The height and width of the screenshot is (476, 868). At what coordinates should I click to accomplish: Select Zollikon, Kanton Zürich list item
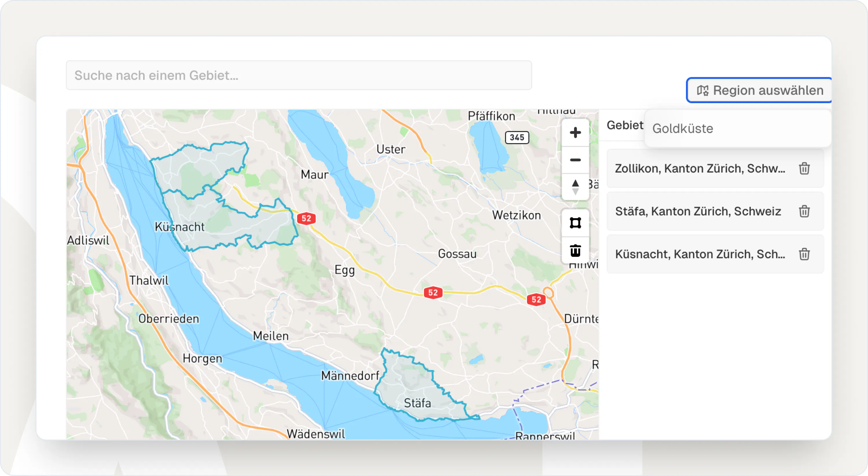700,168
